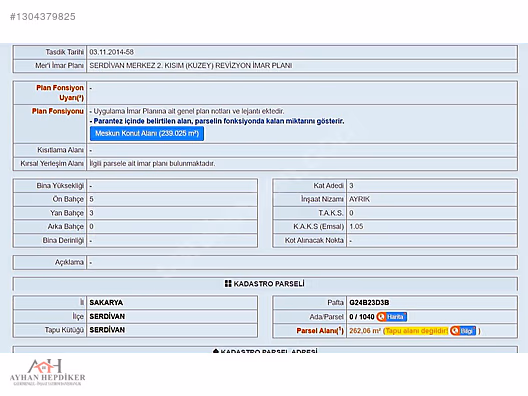Image resolution: width=528 pixels, height=396 pixels.
Task: Click the Parsel Alanı label
Action: click(320, 331)
